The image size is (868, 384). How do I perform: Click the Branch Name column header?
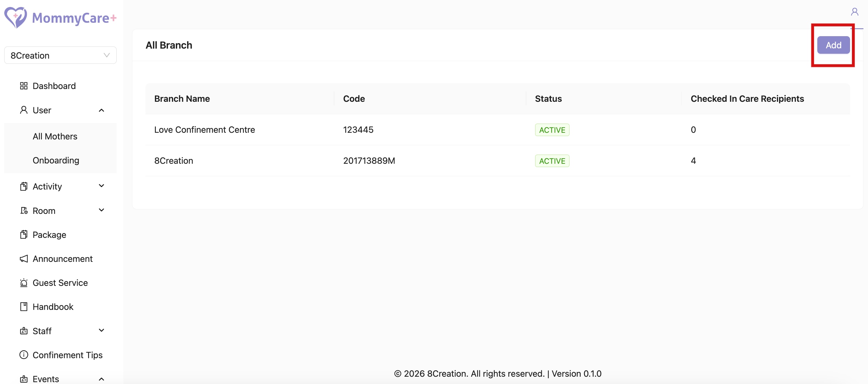point(182,99)
